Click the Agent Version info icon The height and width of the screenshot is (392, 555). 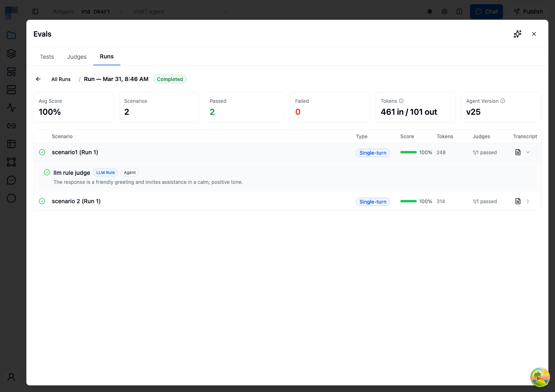pos(503,101)
